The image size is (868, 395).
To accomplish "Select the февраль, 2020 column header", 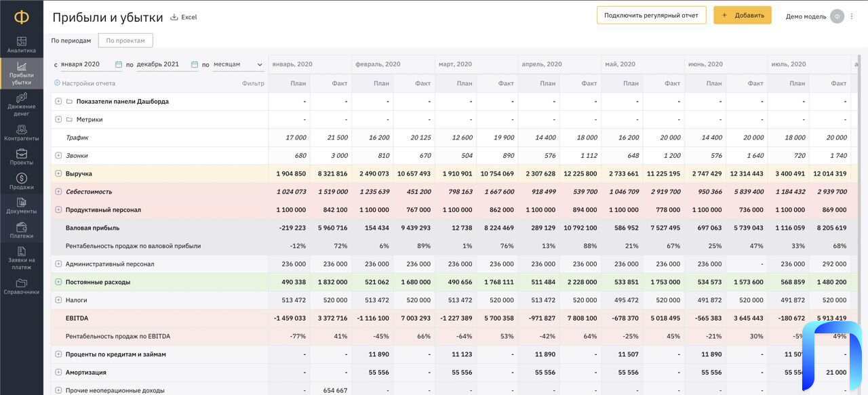I will coord(393,64).
